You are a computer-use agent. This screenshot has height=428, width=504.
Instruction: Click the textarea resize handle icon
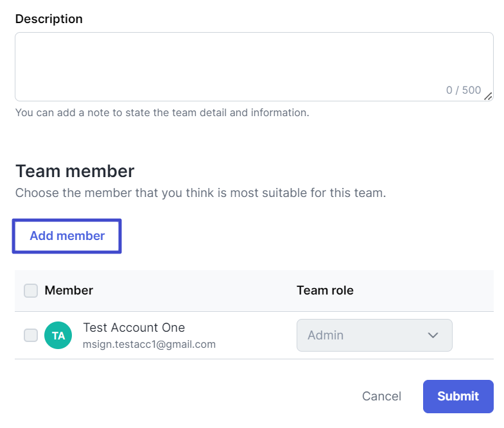tap(488, 96)
